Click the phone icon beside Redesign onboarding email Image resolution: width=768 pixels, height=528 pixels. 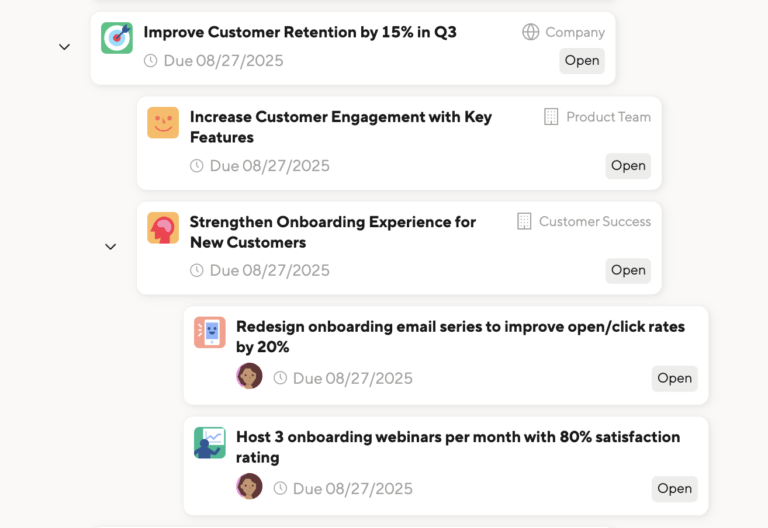click(x=210, y=332)
